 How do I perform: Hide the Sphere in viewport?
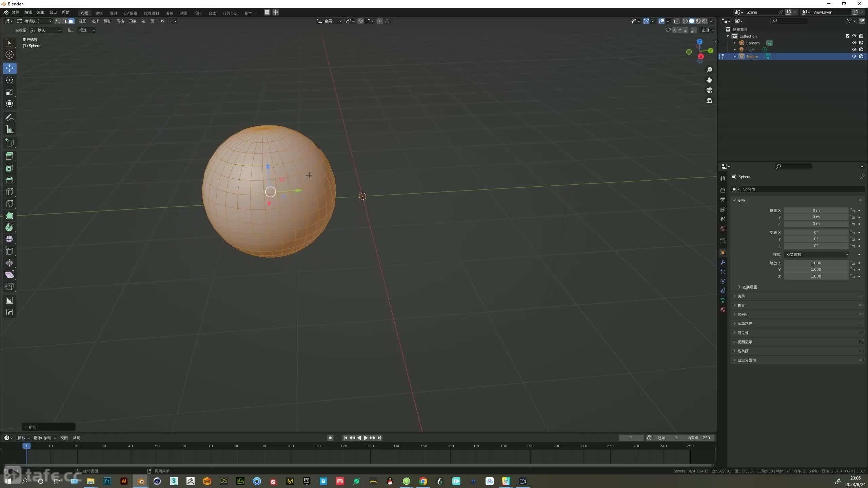click(x=854, y=56)
